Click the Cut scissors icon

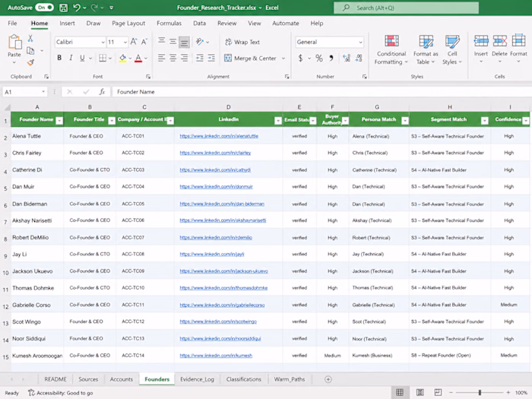click(x=30, y=38)
